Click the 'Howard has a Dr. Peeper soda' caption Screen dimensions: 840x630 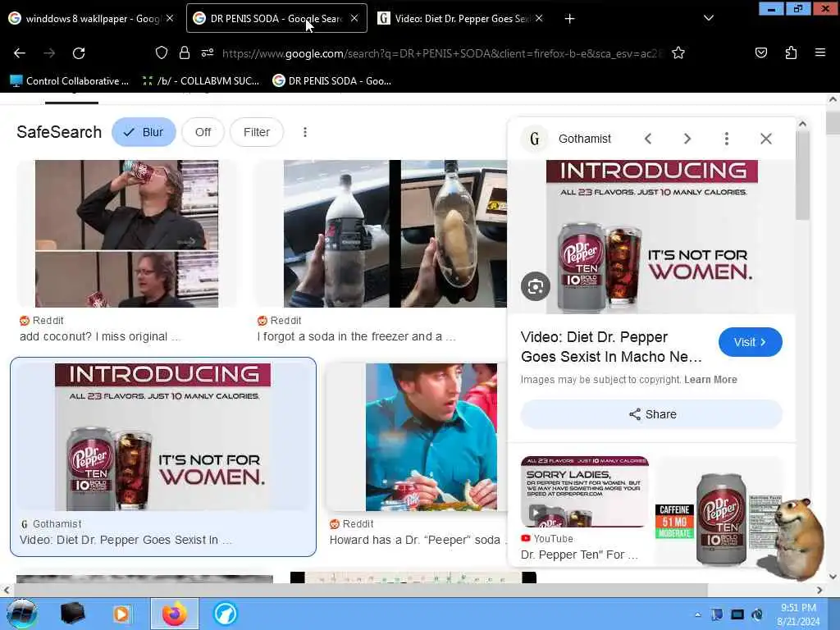coord(418,540)
